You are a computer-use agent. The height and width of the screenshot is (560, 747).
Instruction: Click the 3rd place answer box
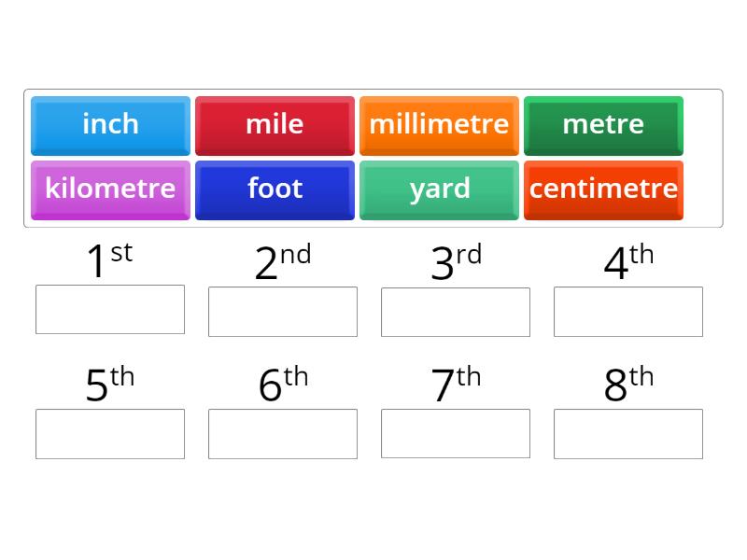[x=456, y=310]
